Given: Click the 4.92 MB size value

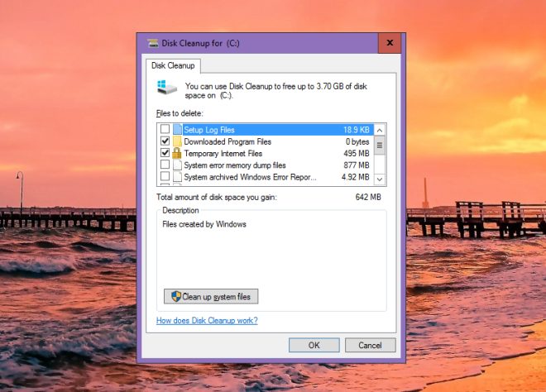Looking at the screenshot, I should pyautogui.click(x=356, y=177).
